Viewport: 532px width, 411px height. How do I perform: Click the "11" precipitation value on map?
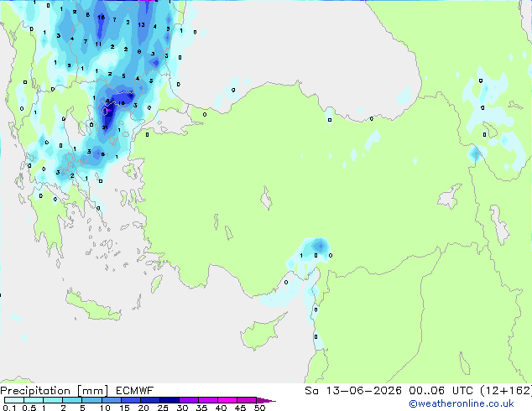pyautogui.click(x=98, y=44)
